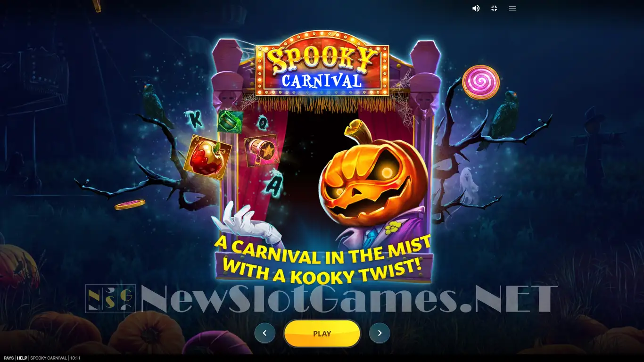Click the star cannon symbol tile
644x362 pixels.
(262, 150)
